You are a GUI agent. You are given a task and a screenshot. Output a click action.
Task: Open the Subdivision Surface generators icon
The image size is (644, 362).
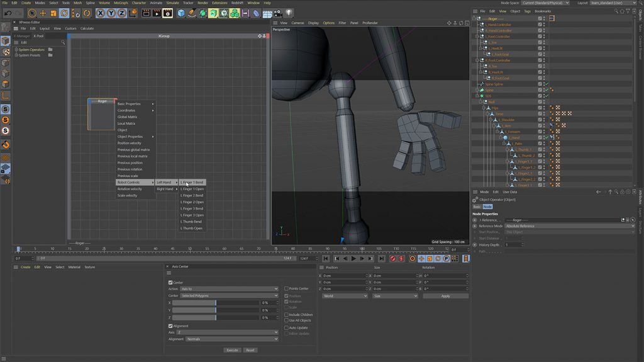pyautogui.click(x=203, y=13)
